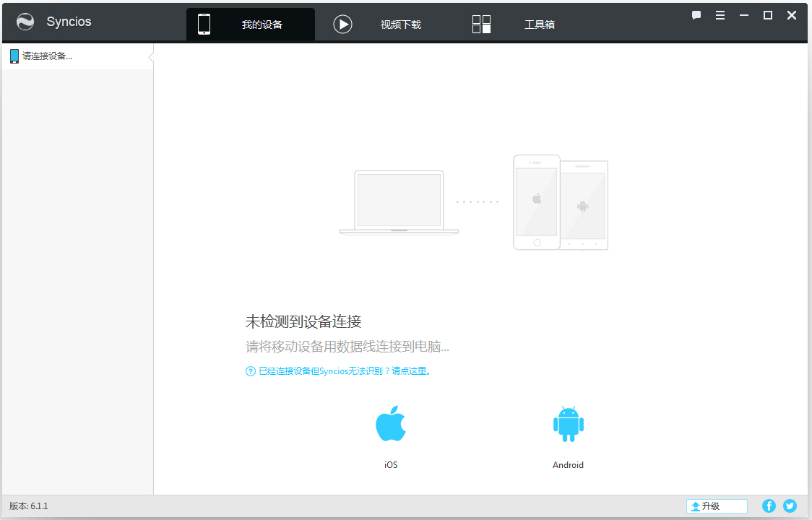Click the Syncios logo icon
The width and height of the screenshot is (812, 520).
click(x=25, y=22)
